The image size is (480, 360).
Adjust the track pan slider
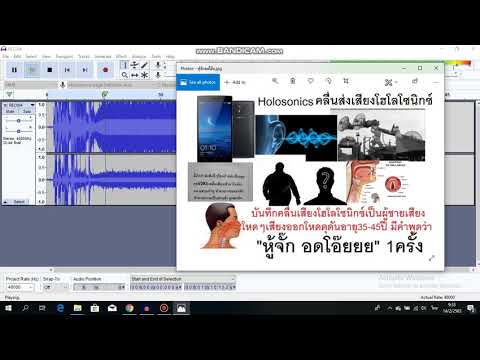(x=19, y=131)
